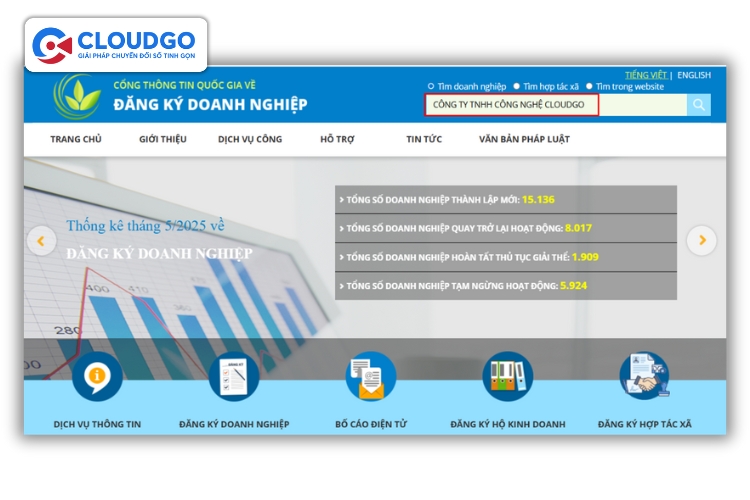Advance to next slide with right arrow
Image resolution: width=750 pixels, height=500 pixels.
(702, 240)
